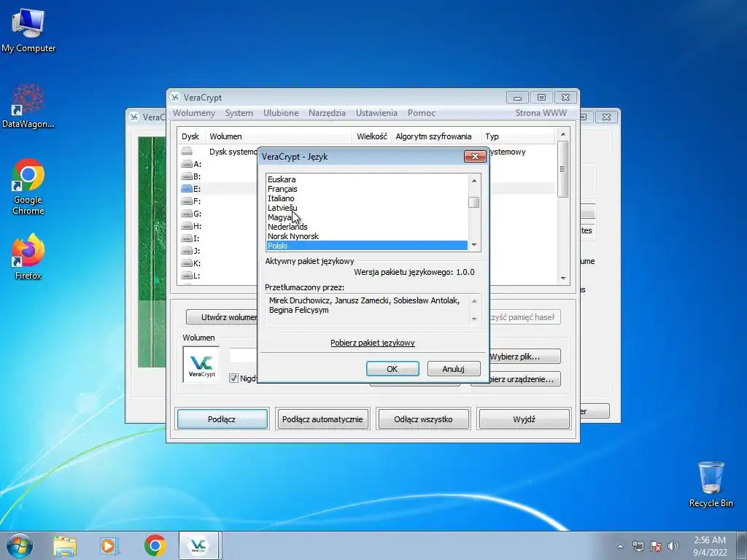The width and height of the screenshot is (747, 560).
Task: Select drive J: in volume list
Action: (191, 251)
